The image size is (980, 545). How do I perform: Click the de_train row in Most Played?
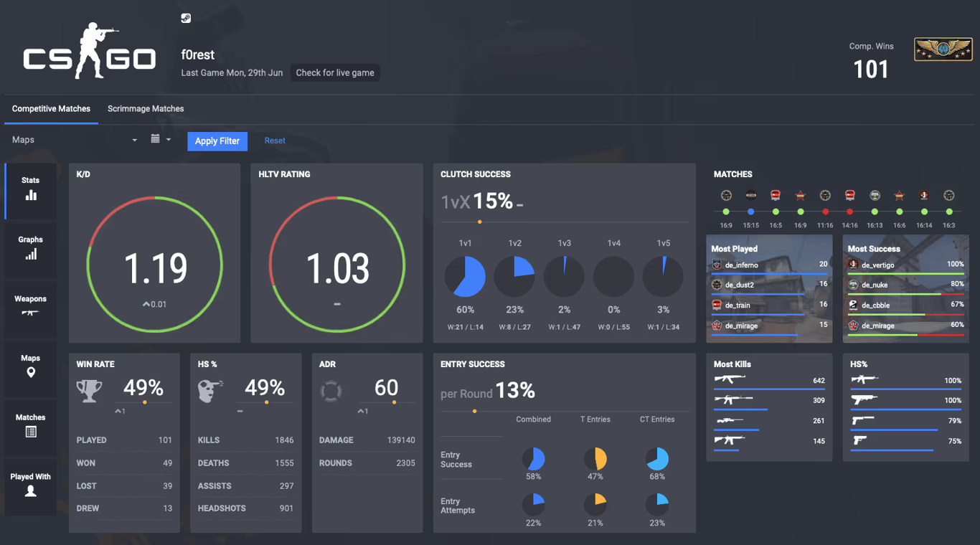click(x=769, y=305)
